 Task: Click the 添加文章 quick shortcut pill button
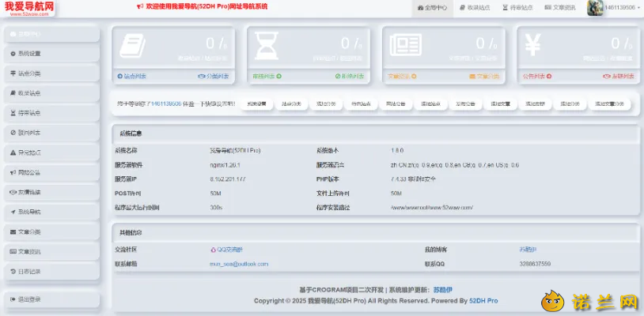click(500, 104)
